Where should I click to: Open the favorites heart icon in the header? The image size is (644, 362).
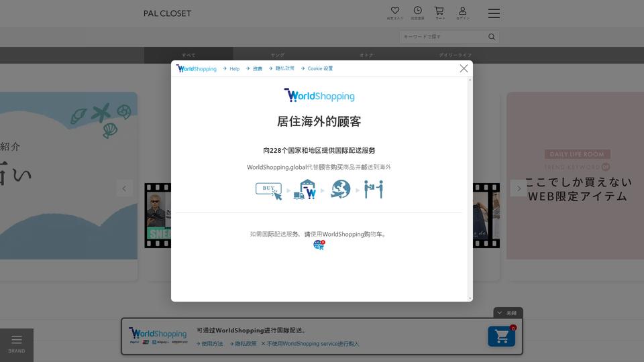tap(394, 13)
